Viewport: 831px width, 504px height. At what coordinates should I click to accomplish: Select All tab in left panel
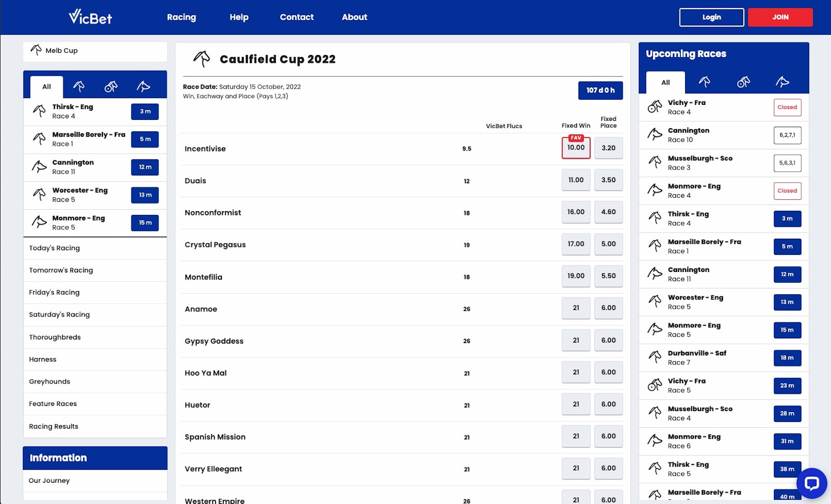(47, 87)
